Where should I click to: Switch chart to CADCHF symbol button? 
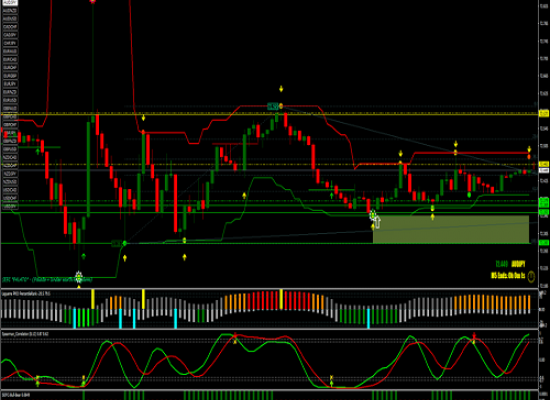tap(10, 27)
